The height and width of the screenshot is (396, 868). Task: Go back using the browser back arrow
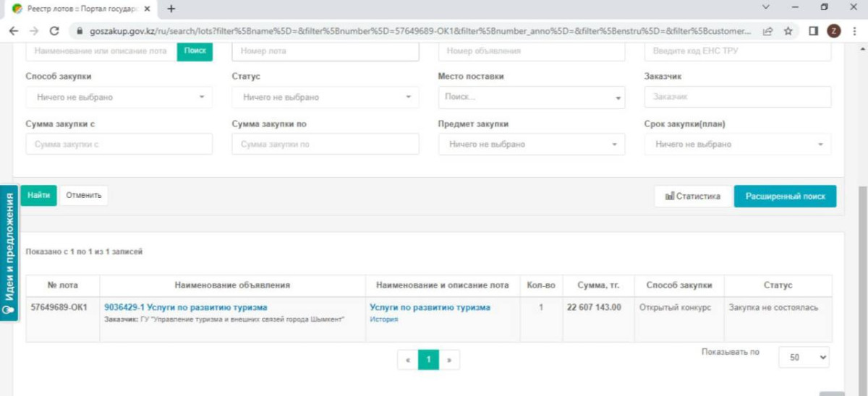click(x=14, y=31)
